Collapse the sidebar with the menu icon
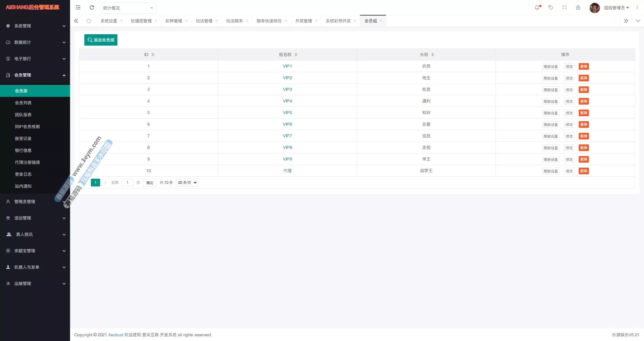 (78, 8)
